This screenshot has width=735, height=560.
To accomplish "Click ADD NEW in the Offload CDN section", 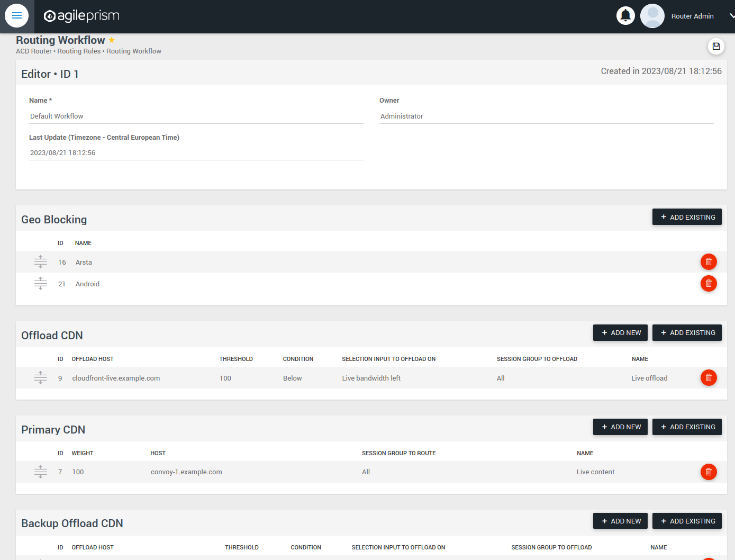I will [x=620, y=332].
